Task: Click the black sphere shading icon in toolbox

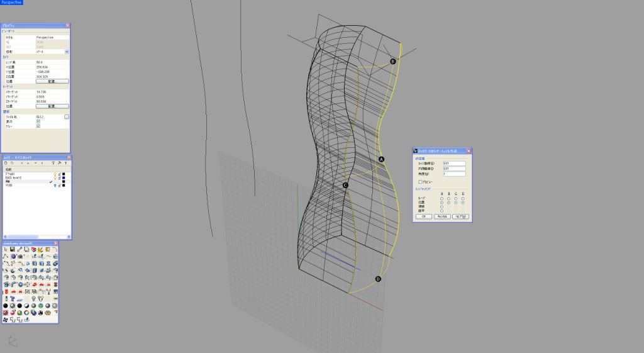Action: (x=6, y=305)
